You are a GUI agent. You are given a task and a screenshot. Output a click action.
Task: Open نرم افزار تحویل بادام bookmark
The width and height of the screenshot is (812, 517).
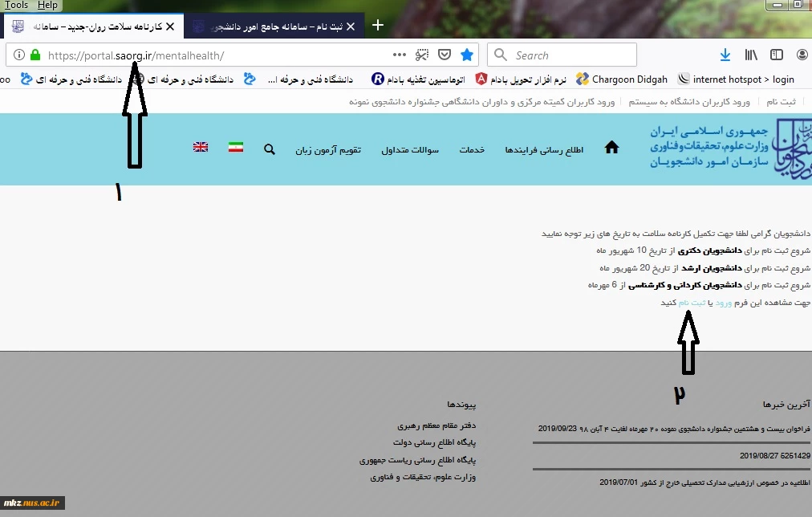pos(521,79)
